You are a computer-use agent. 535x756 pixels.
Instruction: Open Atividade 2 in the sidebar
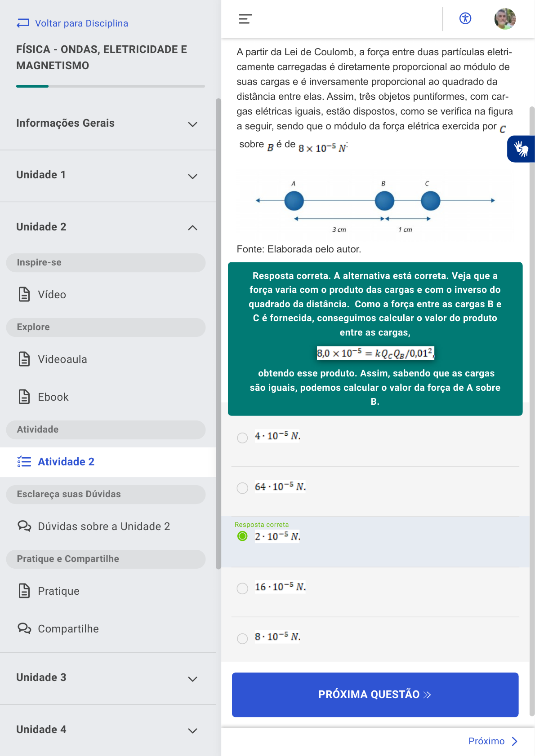click(66, 462)
